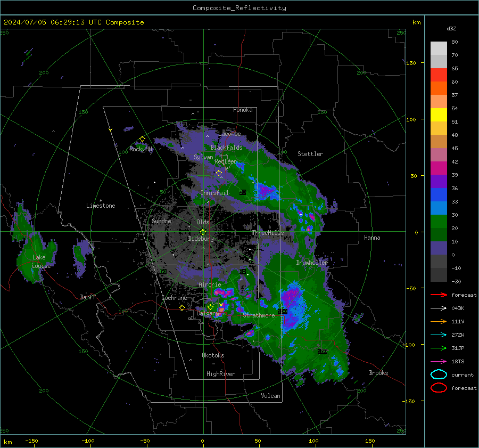Click the 150 tick at top of right axis

tap(411, 63)
